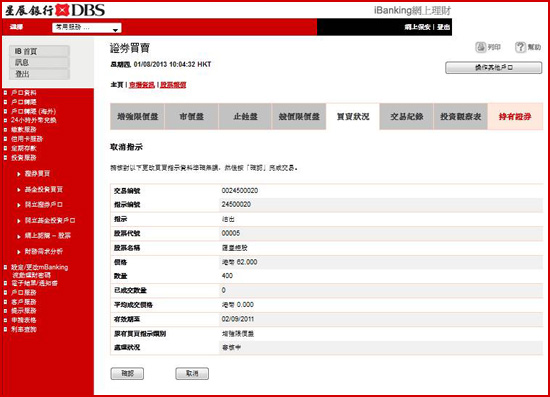Switch to the 交易紀錄 tab
The image size is (550, 397).
[407, 116]
